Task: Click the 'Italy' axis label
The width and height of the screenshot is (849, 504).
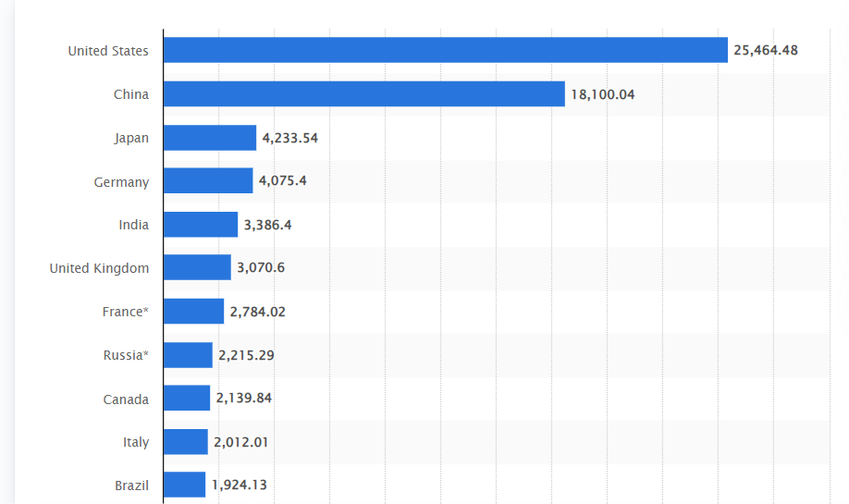Action: click(x=136, y=442)
